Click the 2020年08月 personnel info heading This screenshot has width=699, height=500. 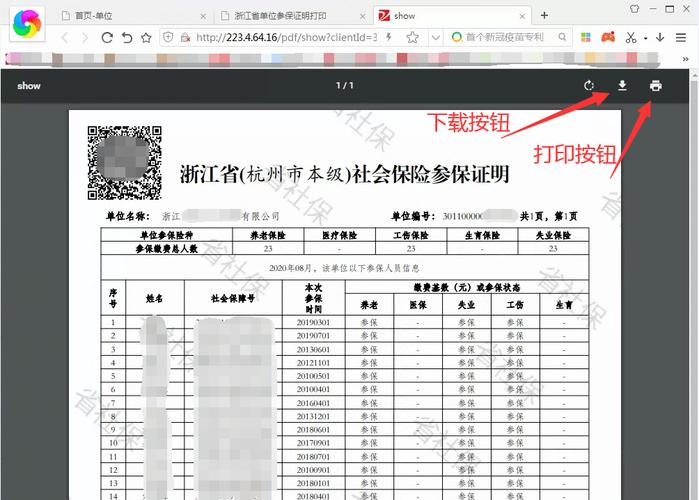pyautogui.click(x=344, y=268)
